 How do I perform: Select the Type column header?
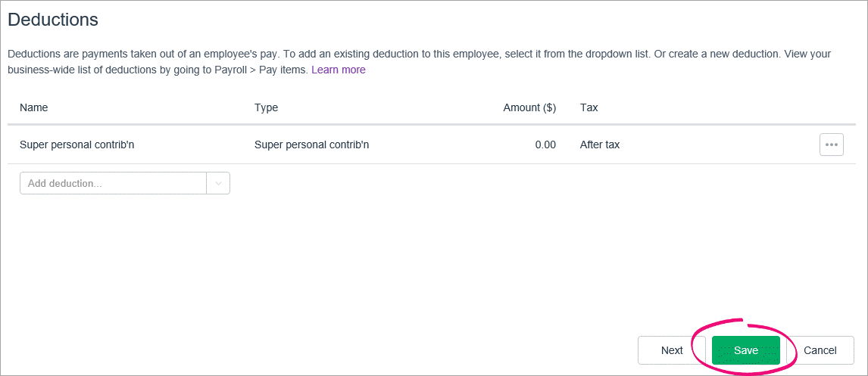[x=266, y=108]
